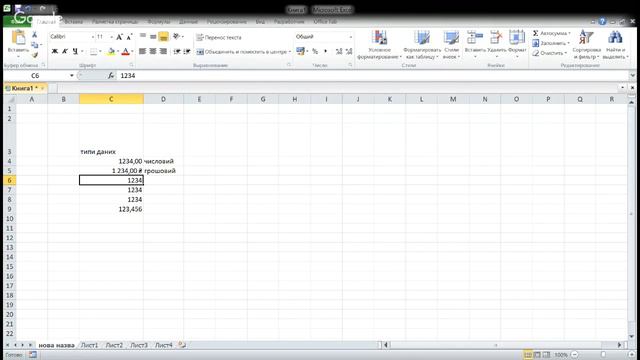Image resolution: width=640 pixels, height=360 pixels.
Task: Increase indent in the alignment group
Action: 187,51
